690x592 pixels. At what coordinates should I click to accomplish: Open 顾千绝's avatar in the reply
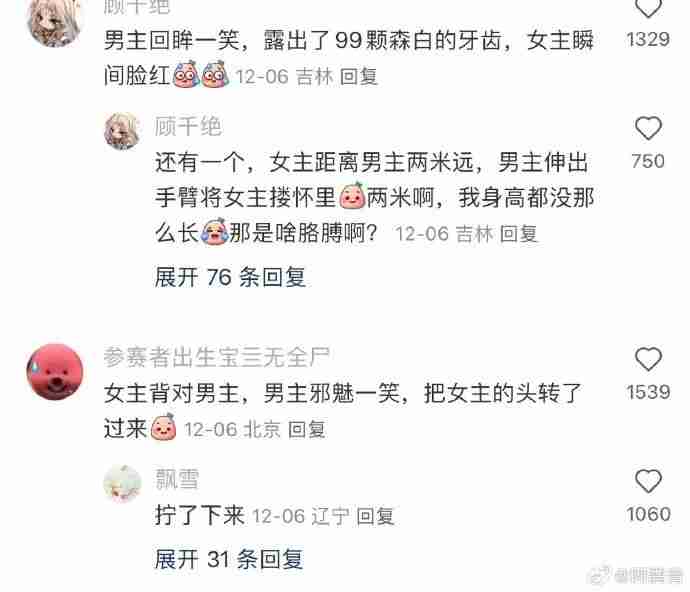pos(122,131)
